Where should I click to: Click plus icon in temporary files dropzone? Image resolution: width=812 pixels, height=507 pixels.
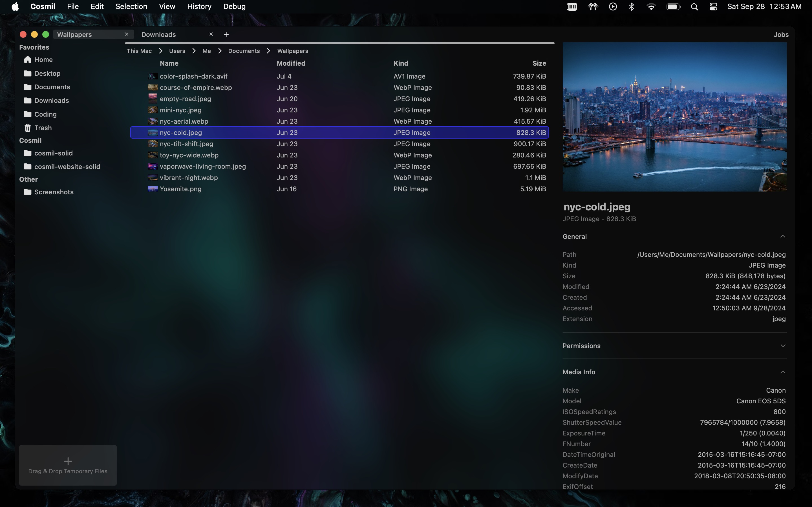coord(68,461)
